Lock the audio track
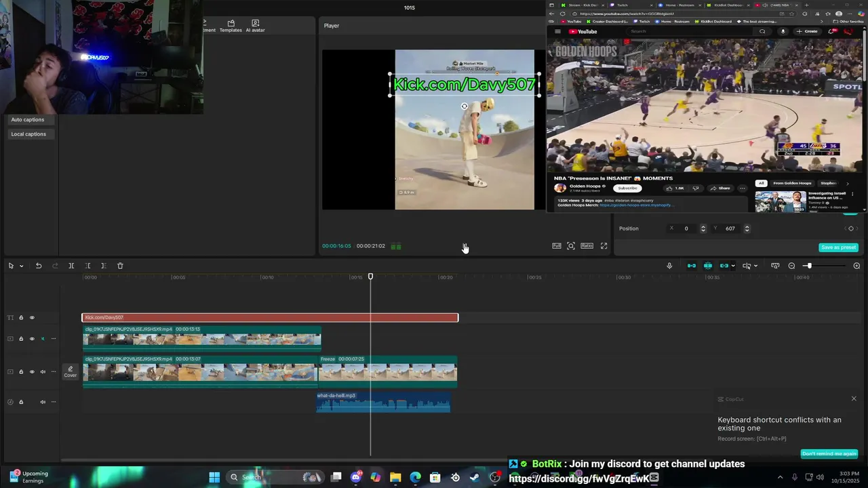The image size is (868, 488). [x=21, y=402]
